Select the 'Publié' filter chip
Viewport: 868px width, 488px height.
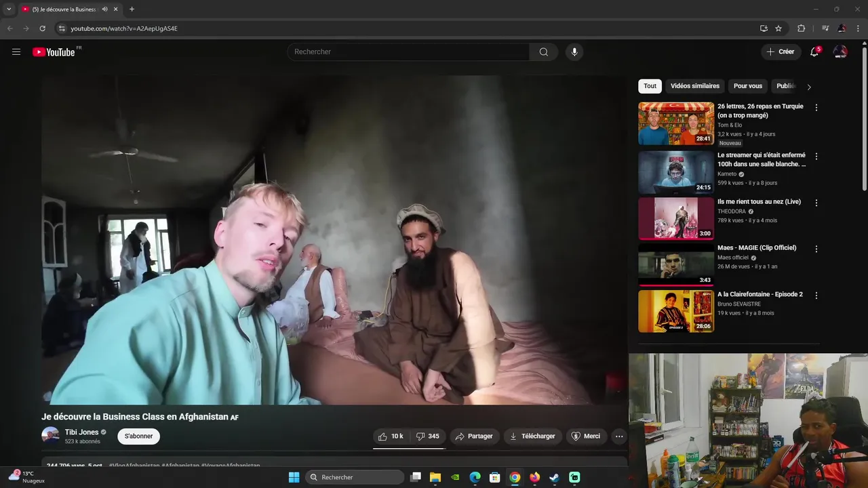[786, 86]
